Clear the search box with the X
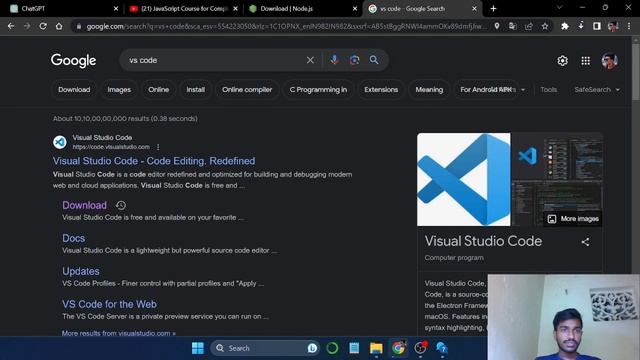Viewport: 640px width, 360px height. (310, 60)
